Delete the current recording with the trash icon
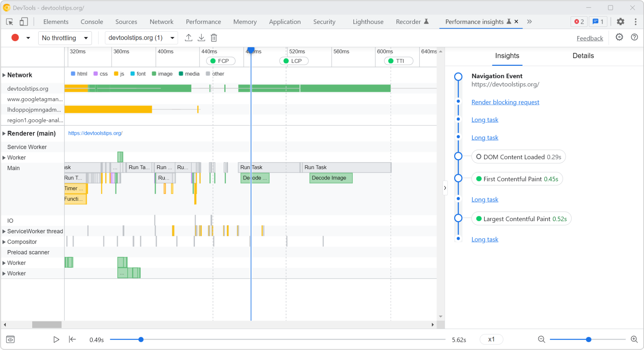 tap(214, 38)
